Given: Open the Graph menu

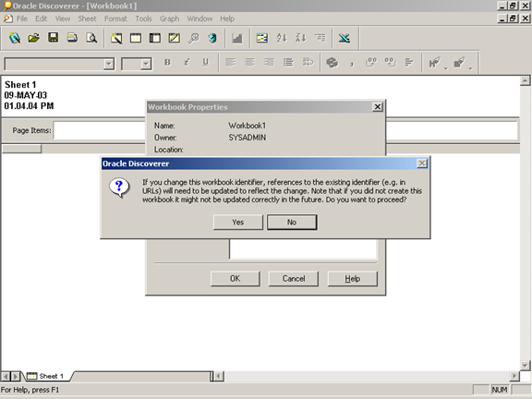Looking at the screenshot, I should 169,18.
